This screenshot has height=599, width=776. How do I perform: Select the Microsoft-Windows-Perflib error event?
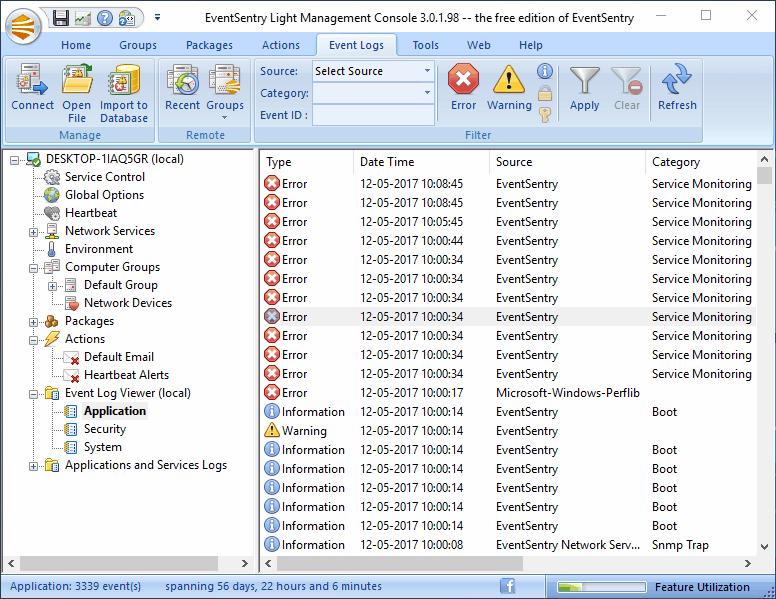508,393
